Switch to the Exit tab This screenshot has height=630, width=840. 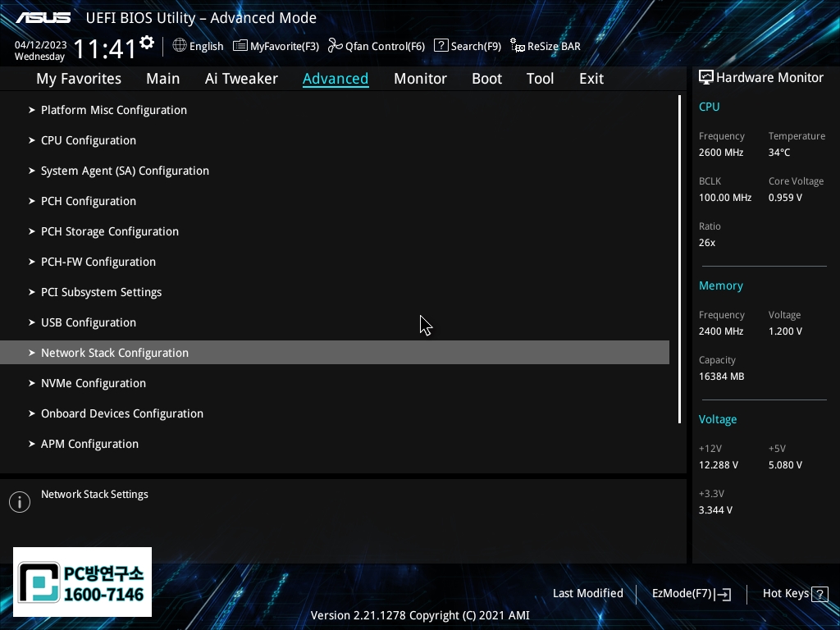coord(591,79)
